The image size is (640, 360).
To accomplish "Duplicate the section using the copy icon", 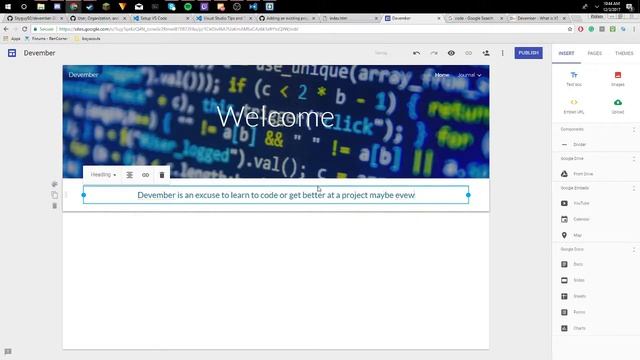I will (x=54, y=195).
